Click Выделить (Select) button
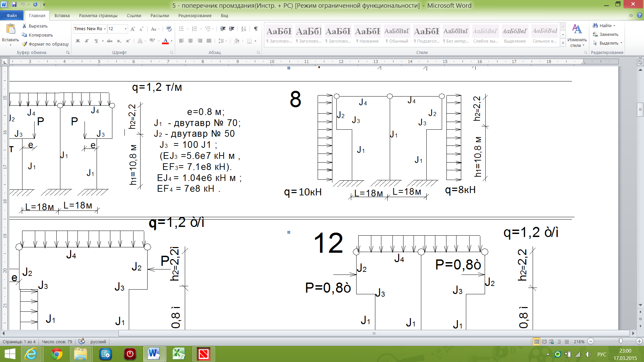The width and height of the screenshot is (644, 362). pyautogui.click(x=607, y=43)
